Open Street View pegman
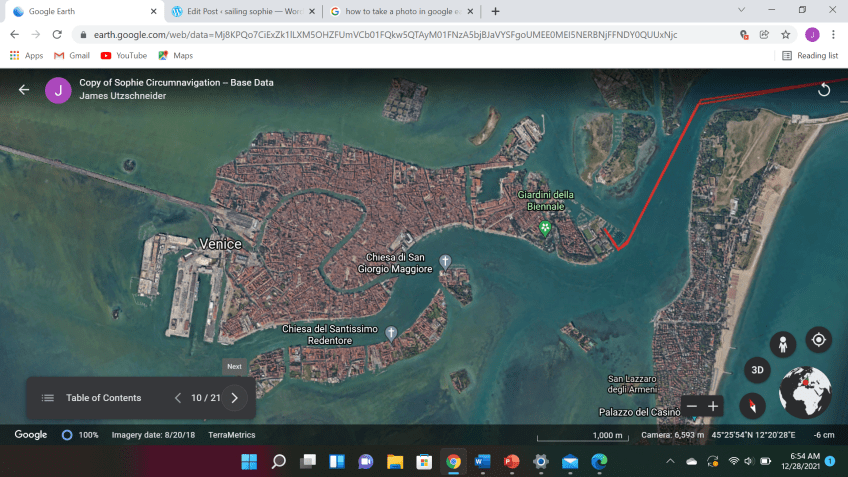The height and width of the screenshot is (477, 848). tap(783, 343)
